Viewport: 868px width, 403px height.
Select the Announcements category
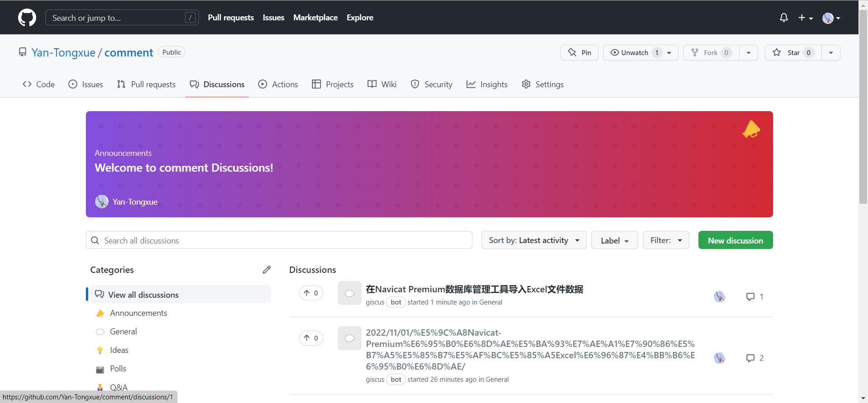[x=138, y=313]
